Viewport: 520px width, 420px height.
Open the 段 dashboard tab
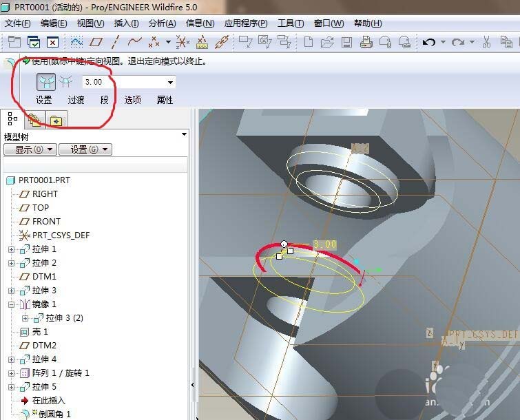(105, 100)
